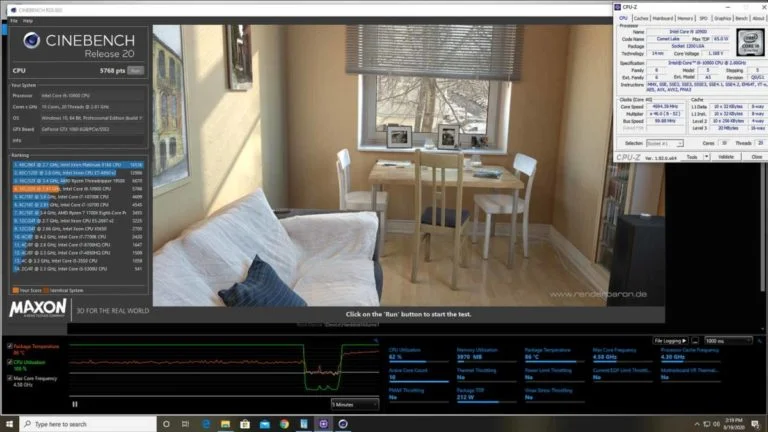Open the Mail app from the taskbar
Viewport: 768px width, 432px height.
(x=264, y=424)
